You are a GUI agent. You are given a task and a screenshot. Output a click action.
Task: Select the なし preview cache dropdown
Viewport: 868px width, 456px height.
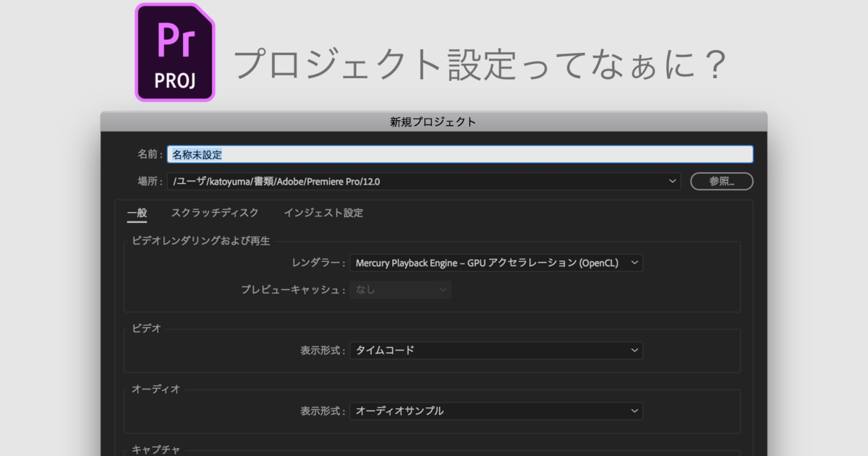[x=400, y=290]
